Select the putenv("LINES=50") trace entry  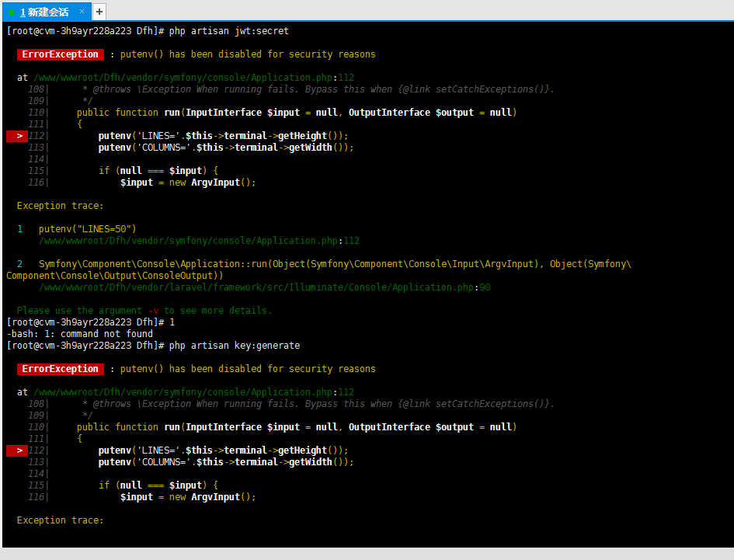[x=85, y=228]
